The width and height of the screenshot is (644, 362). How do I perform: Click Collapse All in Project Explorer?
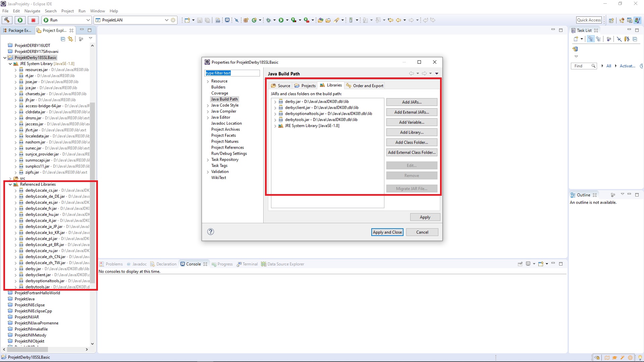point(63,39)
